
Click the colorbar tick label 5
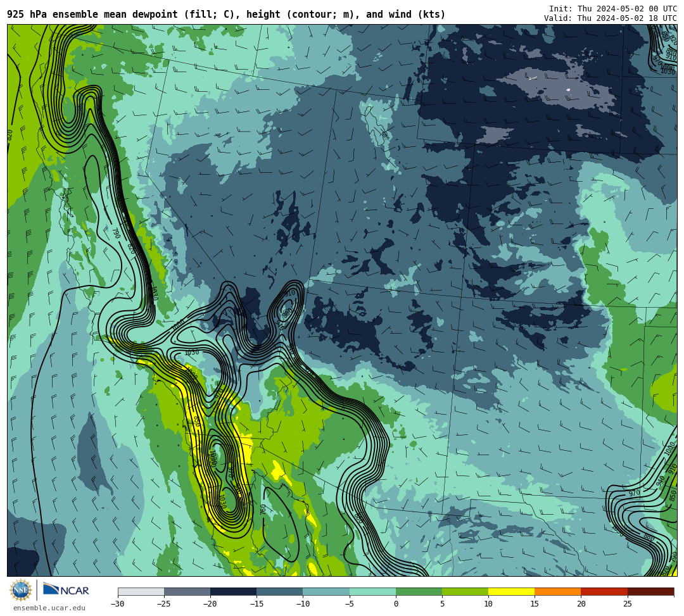(442, 604)
